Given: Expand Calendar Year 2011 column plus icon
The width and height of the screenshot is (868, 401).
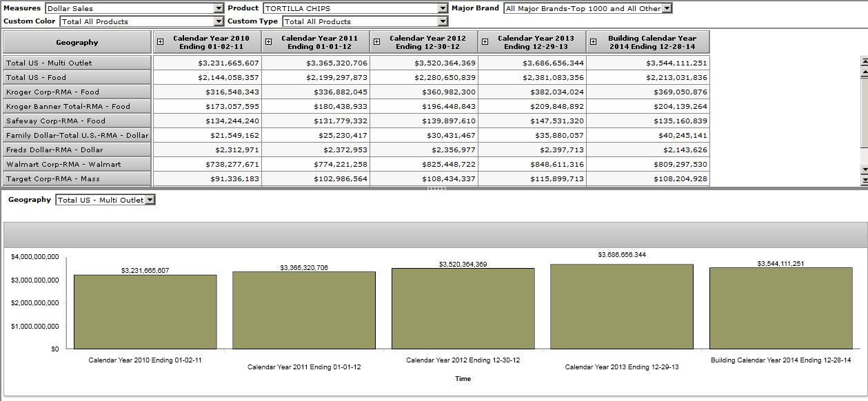Looking at the screenshot, I should [x=268, y=42].
